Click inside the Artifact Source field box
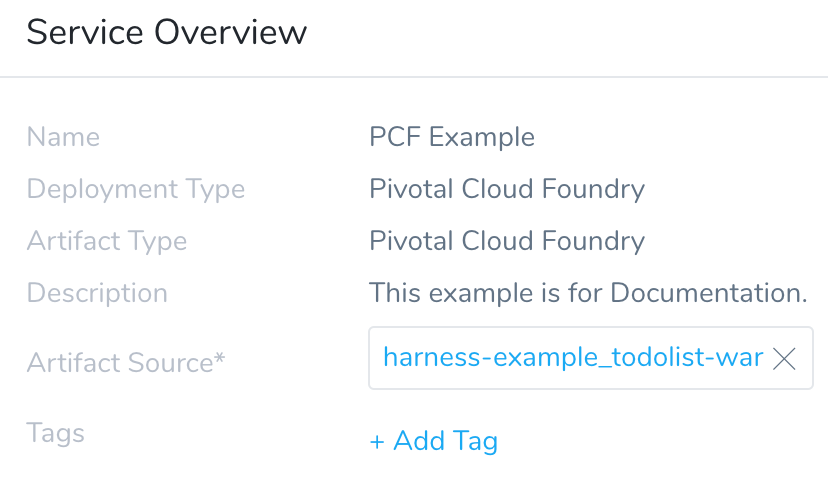828x484 pixels. click(590, 358)
